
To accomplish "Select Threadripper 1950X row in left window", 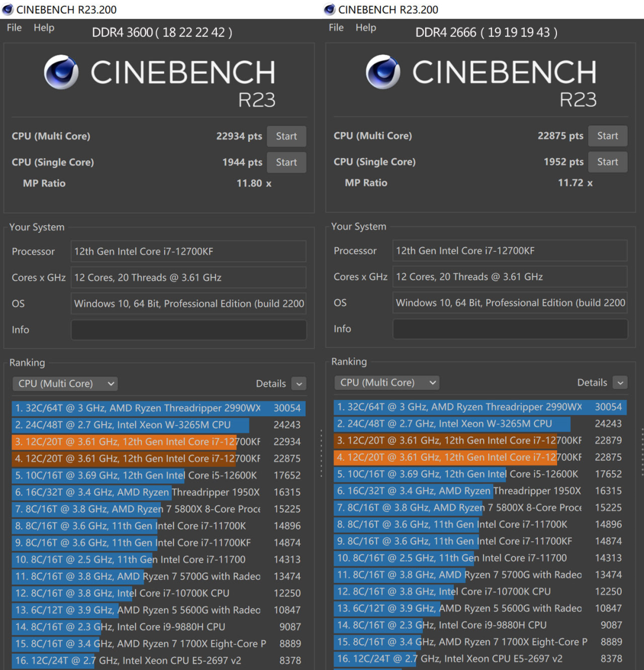I will (x=159, y=492).
